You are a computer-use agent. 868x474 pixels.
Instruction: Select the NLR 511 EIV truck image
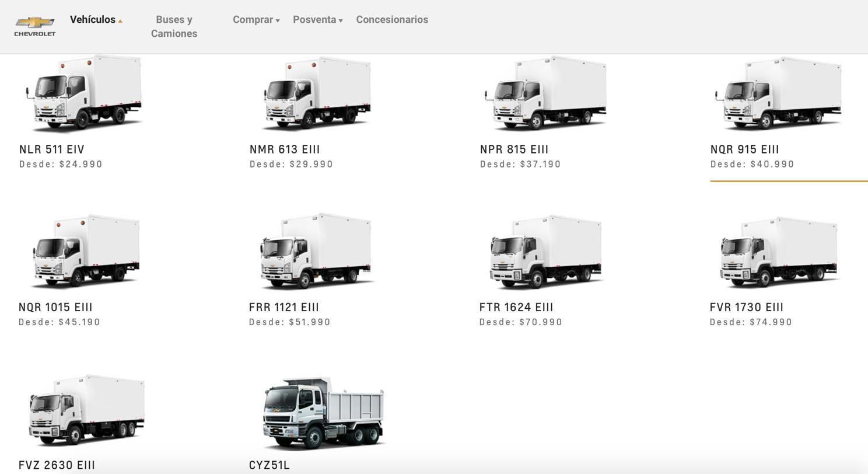click(x=84, y=94)
